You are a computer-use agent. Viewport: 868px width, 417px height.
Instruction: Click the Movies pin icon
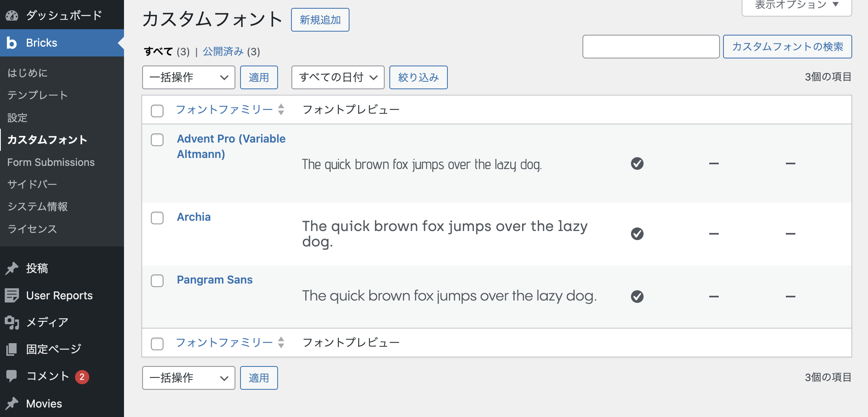click(12, 403)
